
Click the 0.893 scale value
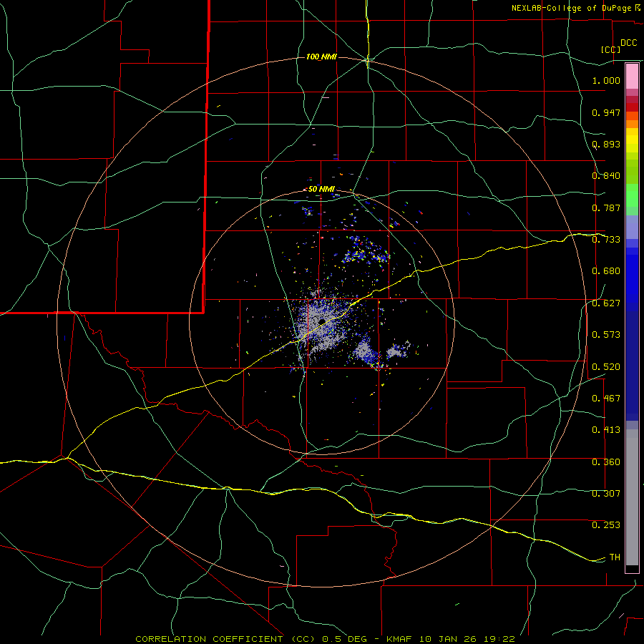click(x=606, y=144)
